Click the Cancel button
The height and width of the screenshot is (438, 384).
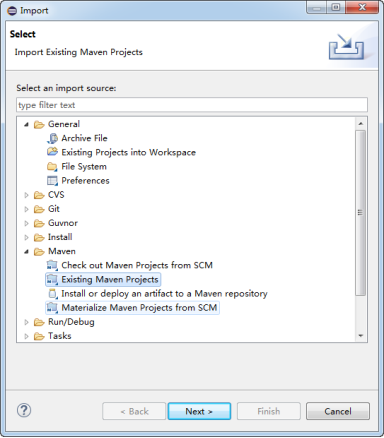tap(338, 411)
